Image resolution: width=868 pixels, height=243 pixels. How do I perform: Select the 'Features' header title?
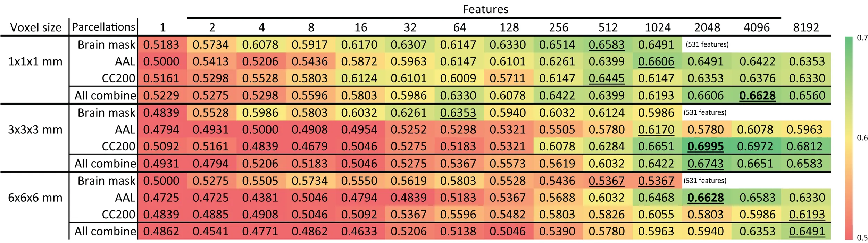click(x=485, y=9)
